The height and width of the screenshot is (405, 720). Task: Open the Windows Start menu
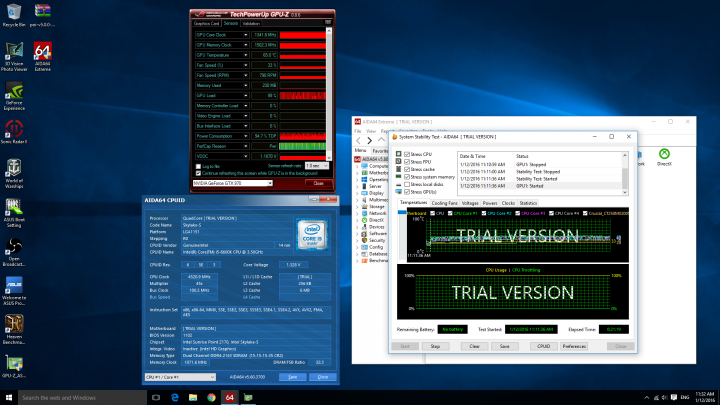[x=9, y=398]
